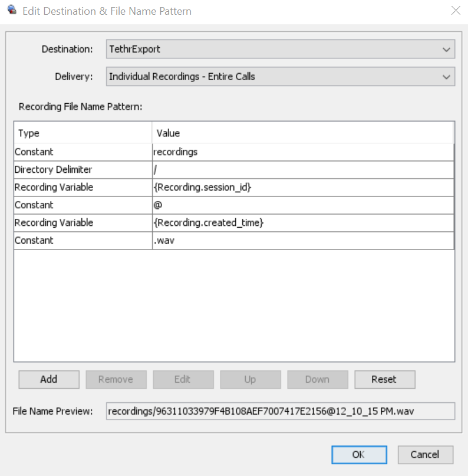Select the Directory Delimiter row
This screenshot has height=476, width=468.
233,170
